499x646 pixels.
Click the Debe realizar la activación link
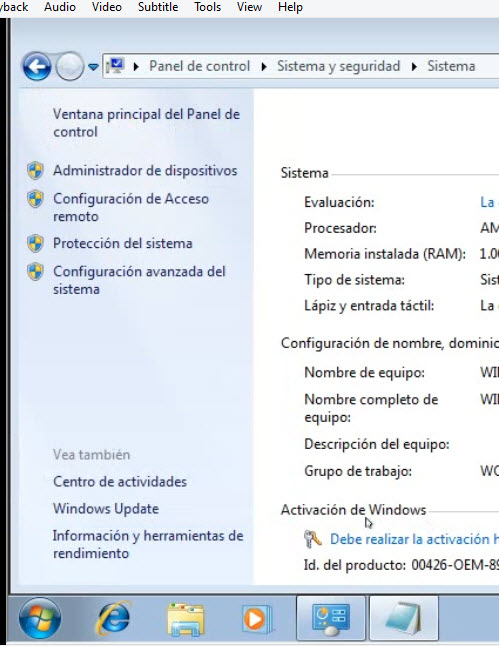tap(415, 539)
